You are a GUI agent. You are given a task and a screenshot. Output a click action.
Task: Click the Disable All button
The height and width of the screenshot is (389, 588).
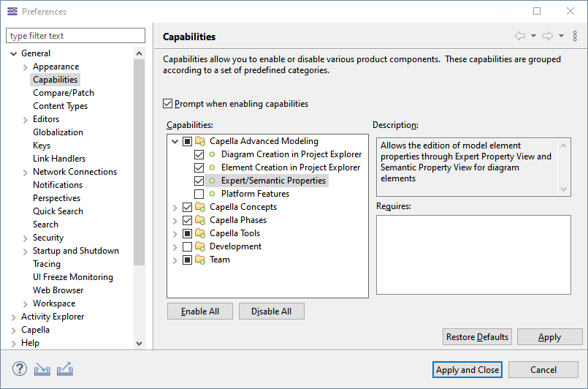[x=272, y=311]
